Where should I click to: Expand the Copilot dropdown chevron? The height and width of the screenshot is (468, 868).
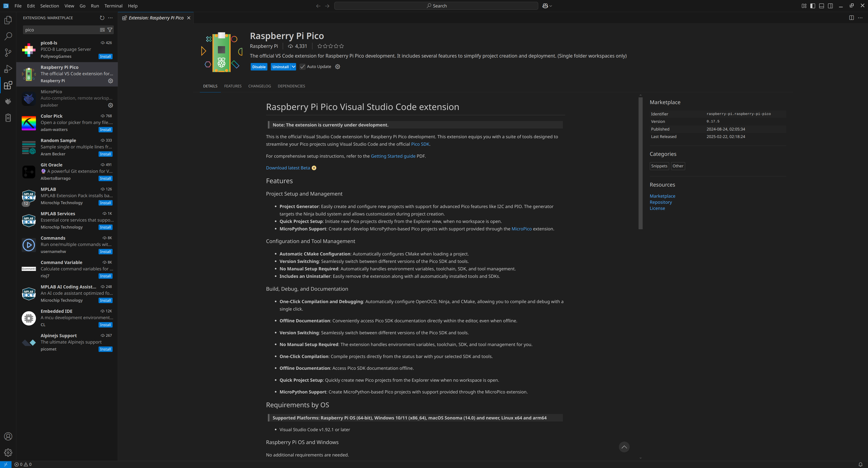(x=551, y=6)
